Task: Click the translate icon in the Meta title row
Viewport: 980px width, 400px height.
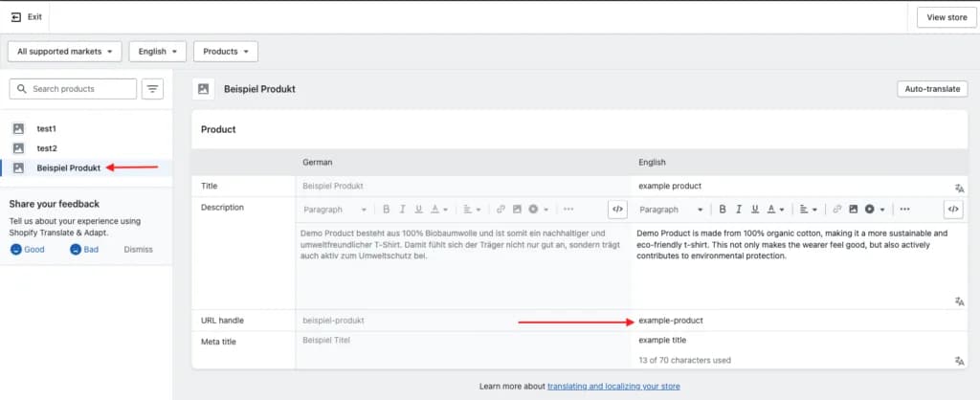Action: coord(959,361)
